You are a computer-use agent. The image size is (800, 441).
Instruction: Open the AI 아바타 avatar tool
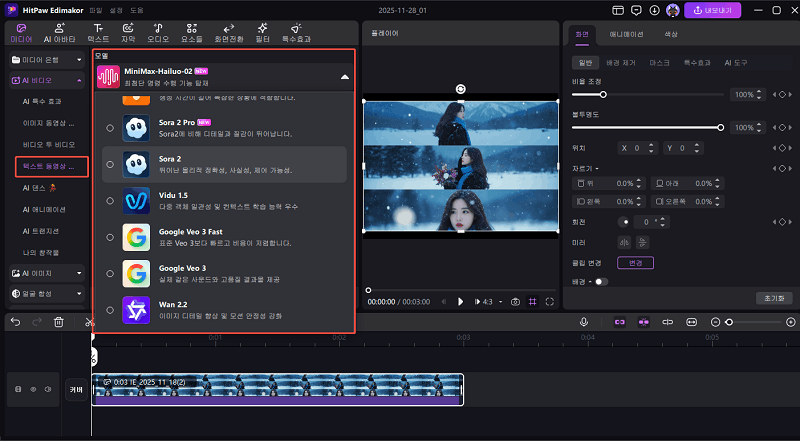(x=60, y=33)
